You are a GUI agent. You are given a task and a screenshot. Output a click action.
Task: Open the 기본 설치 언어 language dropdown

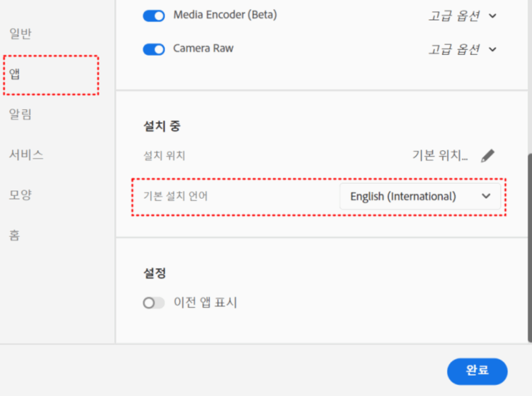[x=420, y=196]
